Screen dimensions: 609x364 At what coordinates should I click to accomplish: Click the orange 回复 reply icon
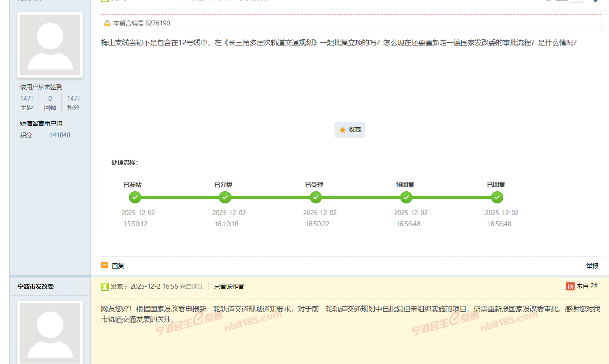point(105,265)
